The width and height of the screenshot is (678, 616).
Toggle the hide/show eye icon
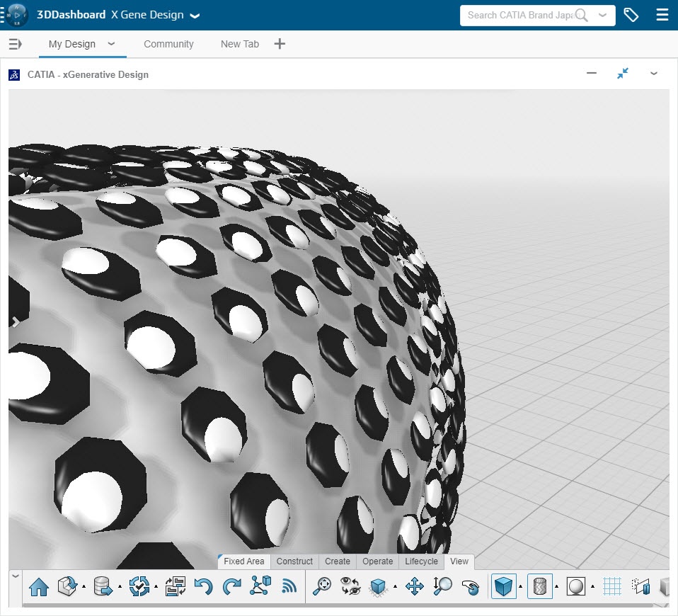(350, 586)
